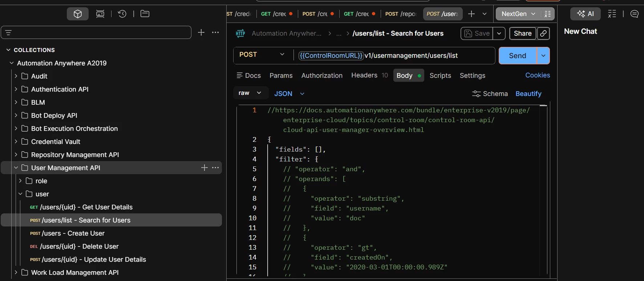This screenshot has height=281, width=644.
Task: Open the Save options dropdown arrow
Action: (499, 33)
